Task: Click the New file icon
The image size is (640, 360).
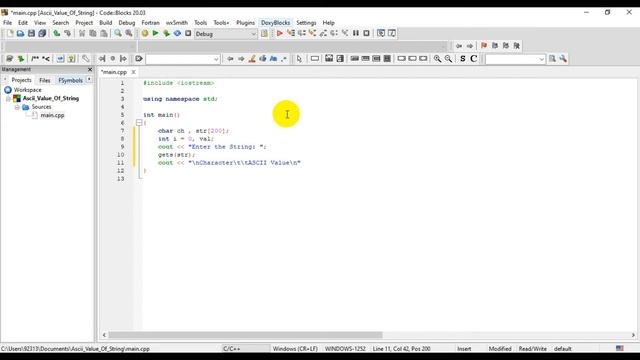Action: [10, 33]
